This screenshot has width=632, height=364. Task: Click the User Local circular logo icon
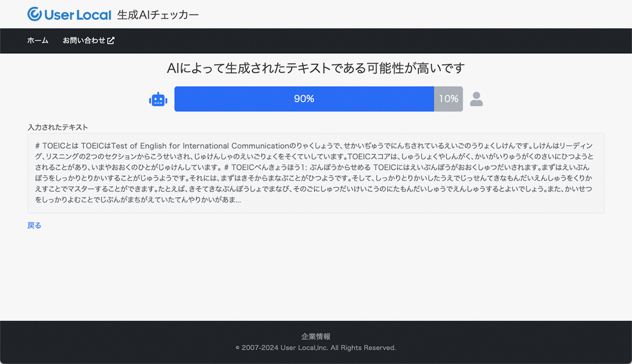[x=35, y=14]
